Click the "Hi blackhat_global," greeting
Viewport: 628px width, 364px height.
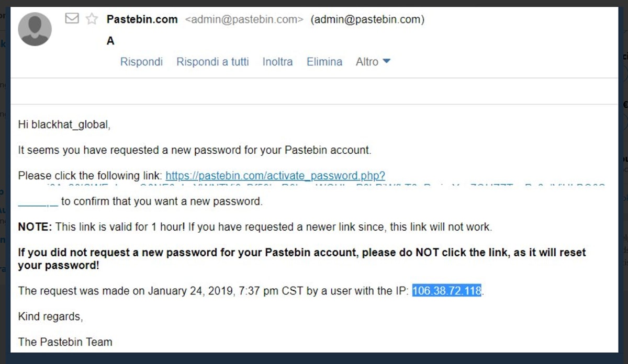pos(64,124)
